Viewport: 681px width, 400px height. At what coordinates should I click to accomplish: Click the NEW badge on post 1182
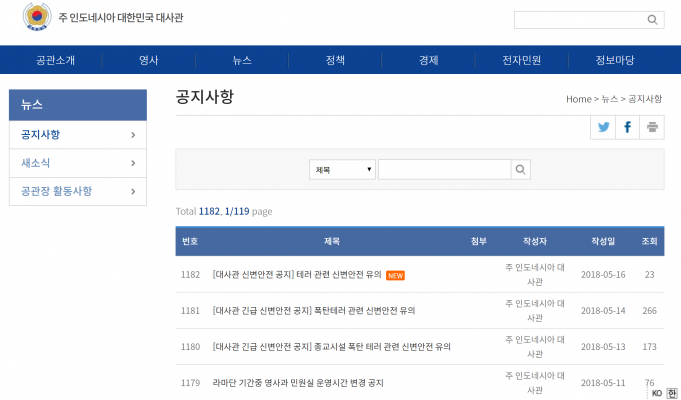(x=395, y=275)
